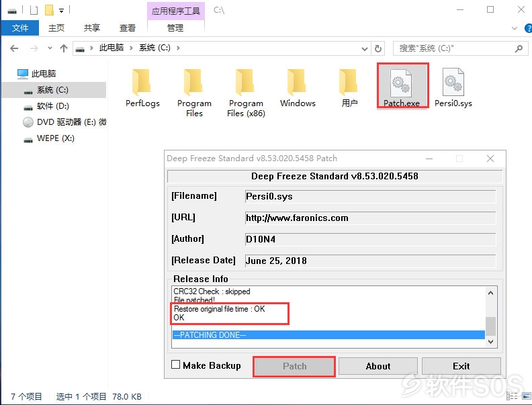Viewport: 532px width, 405px height.
Task: Select the Patch.exe file icon
Action: click(x=401, y=83)
